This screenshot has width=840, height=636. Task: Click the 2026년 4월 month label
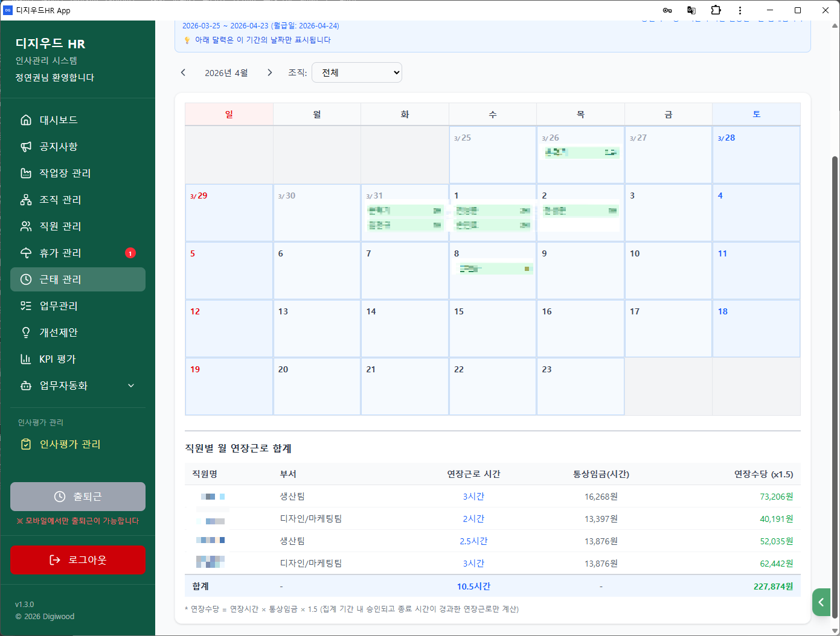(x=226, y=73)
